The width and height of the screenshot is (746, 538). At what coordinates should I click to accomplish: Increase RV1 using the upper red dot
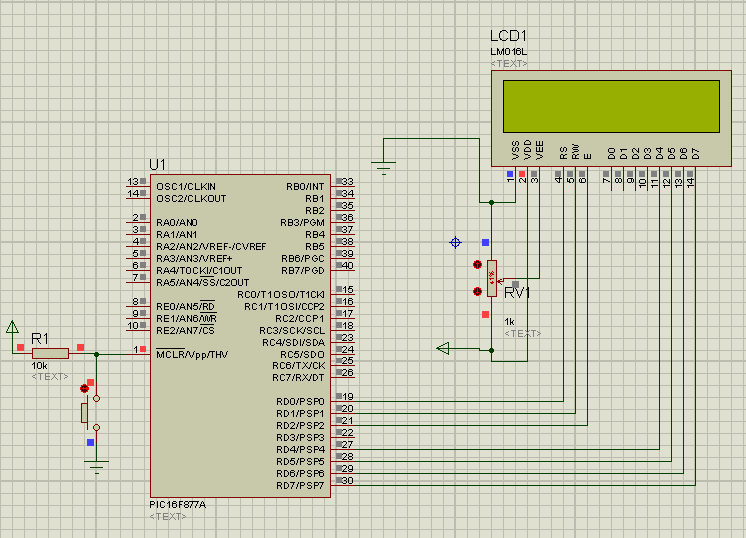475,265
